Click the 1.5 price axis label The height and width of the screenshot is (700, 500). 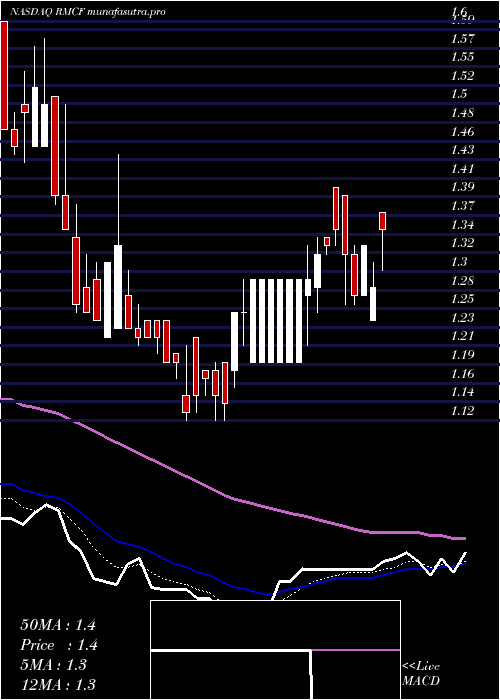click(x=458, y=94)
